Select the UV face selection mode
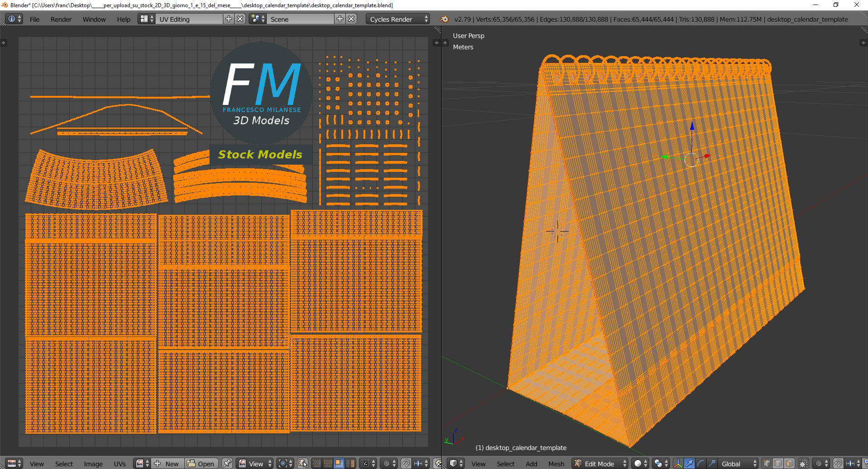868x469 pixels. coord(339,464)
